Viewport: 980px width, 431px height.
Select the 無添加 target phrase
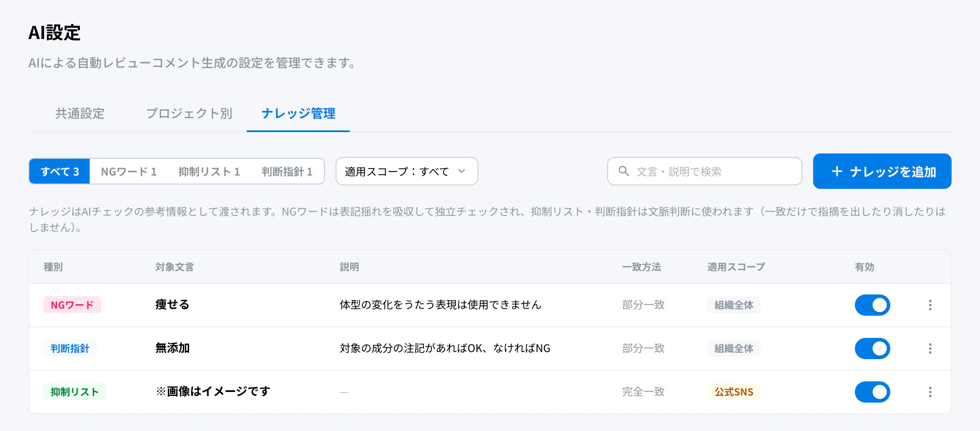[172, 348]
